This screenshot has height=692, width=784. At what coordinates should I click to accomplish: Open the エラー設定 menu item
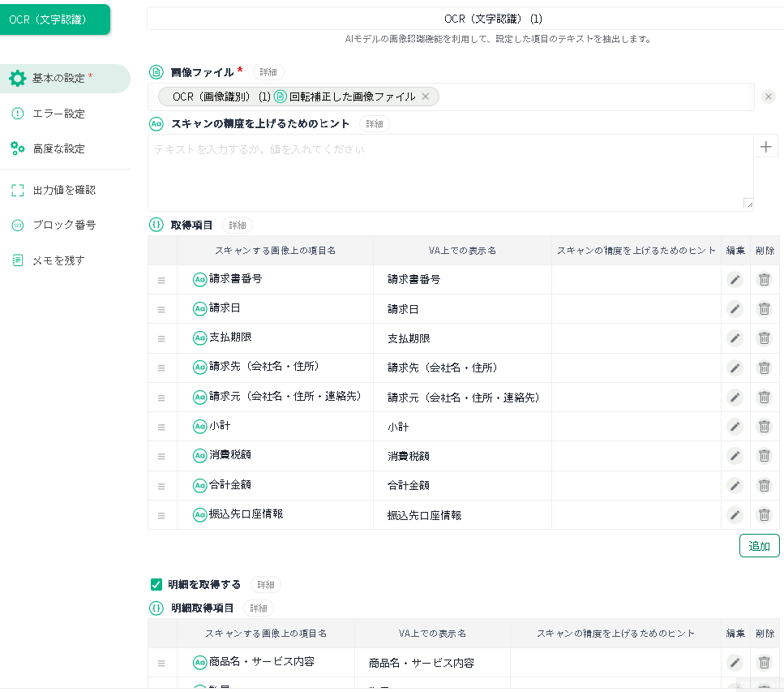click(x=58, y=114)
